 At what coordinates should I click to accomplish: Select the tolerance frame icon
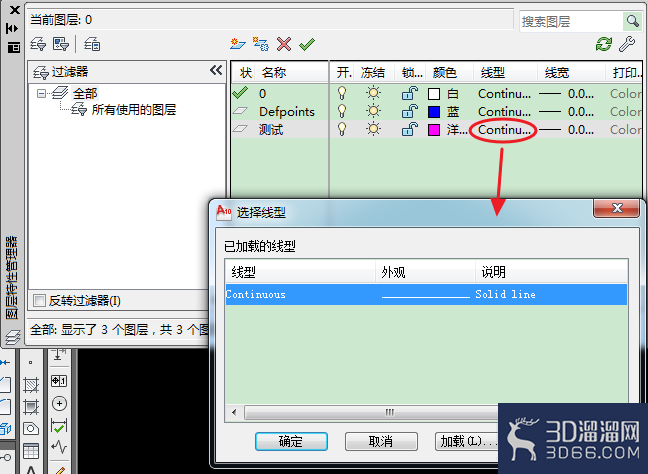pyautogui.click(x=59, y=381)
